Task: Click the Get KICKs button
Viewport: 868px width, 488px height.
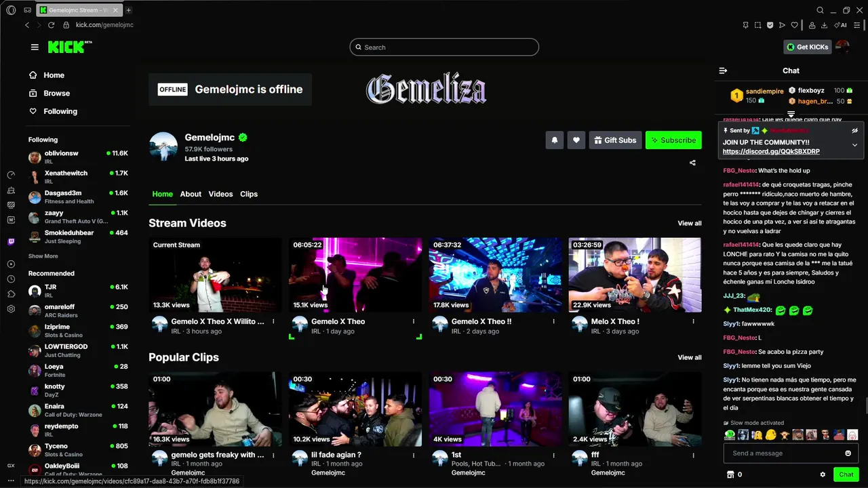Action: coord(808,47)
